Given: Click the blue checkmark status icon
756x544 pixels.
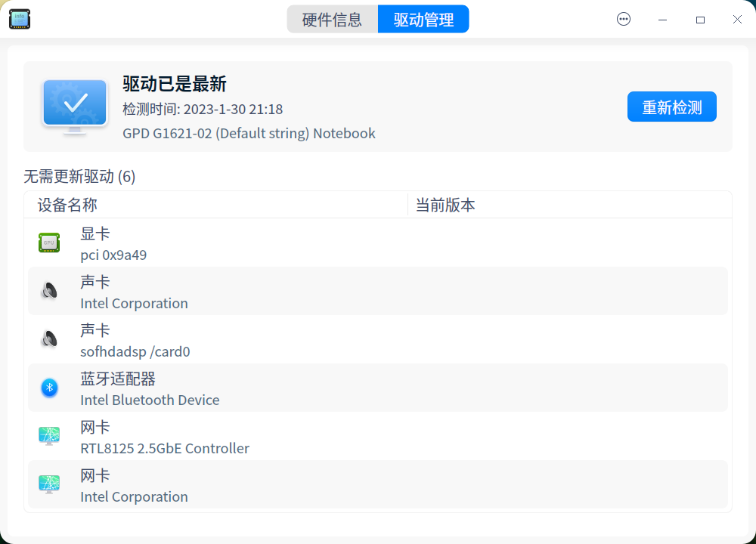Looking at the screenshot, I should pos(73,104).
